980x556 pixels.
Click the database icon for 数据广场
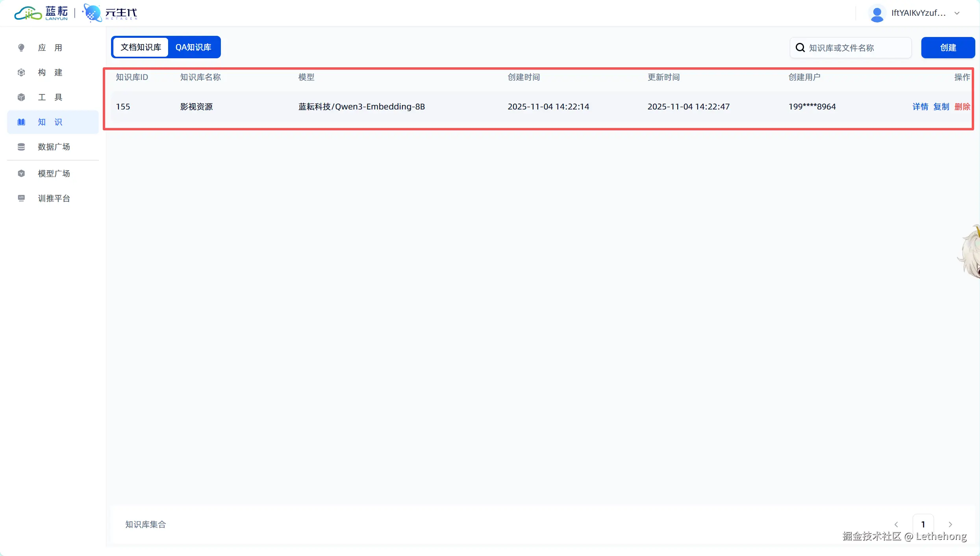coord(21,147)
